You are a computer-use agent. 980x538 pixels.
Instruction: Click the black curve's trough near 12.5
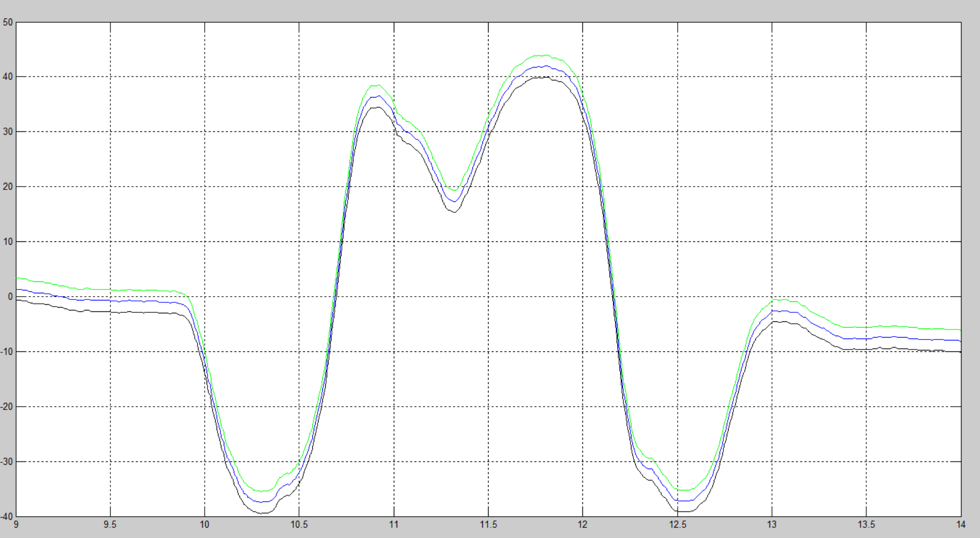click(x=684, y=511)
